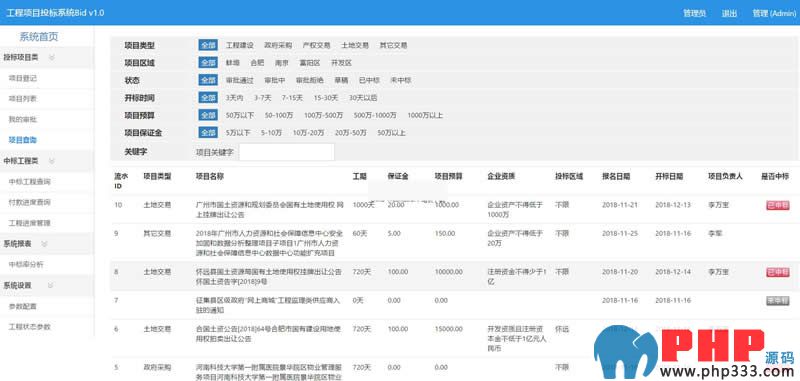800x381 pixels.
Task: Filter 项目预算 by 1000万以上
Action: point(425,115)
